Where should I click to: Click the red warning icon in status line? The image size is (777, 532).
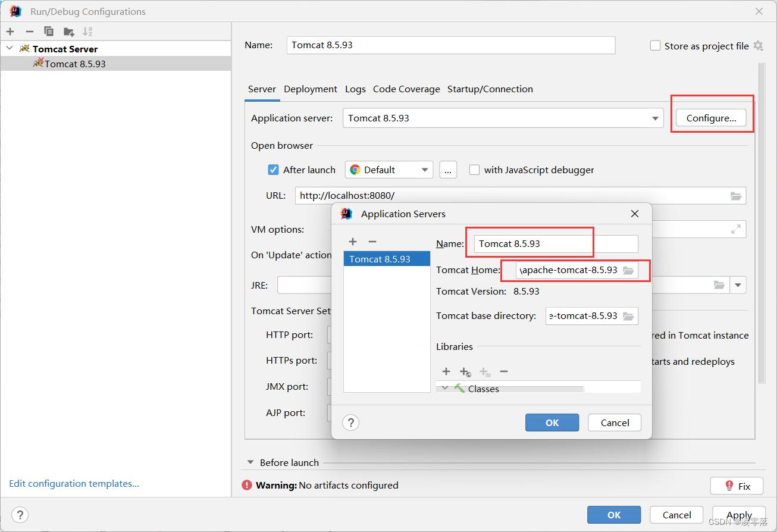[247, 486]
